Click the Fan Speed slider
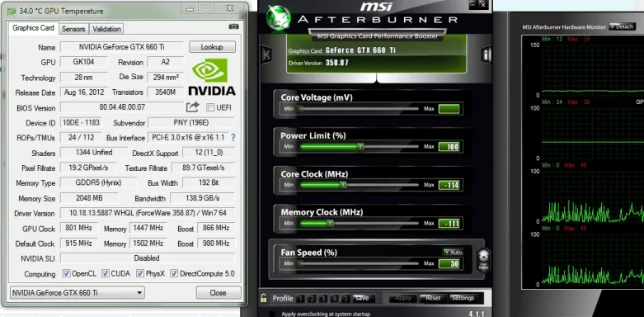 pyautogui.click(x=359, y=263)
